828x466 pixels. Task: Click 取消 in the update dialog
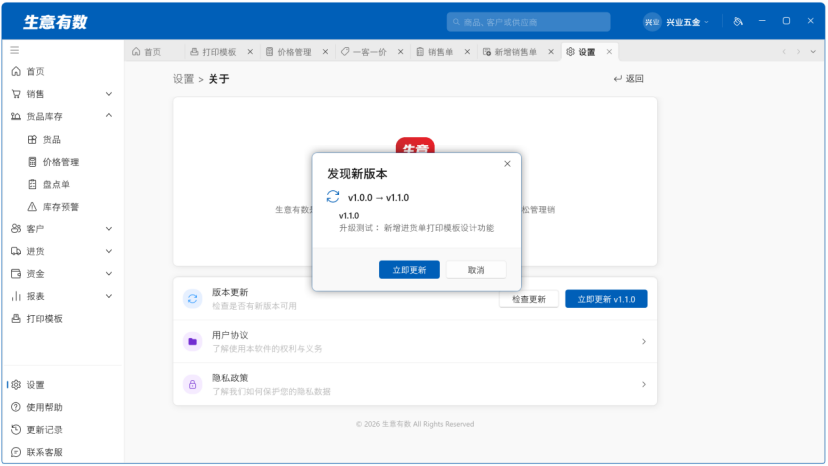tap(476, 270)
